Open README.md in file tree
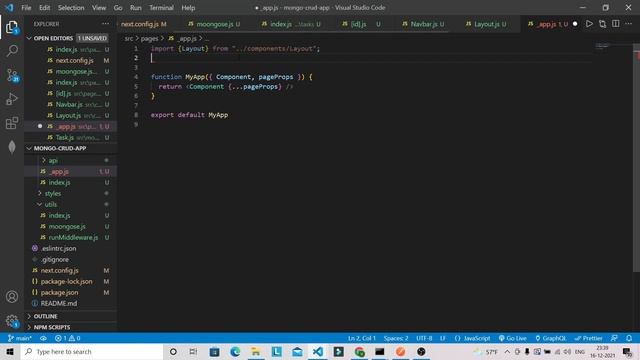This screenshot has width=640, height=360. pos(58,304)
